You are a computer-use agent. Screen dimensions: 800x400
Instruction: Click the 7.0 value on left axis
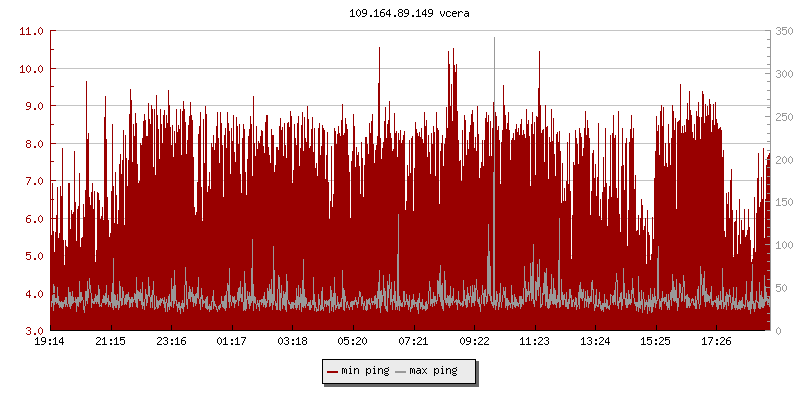pos(32,181)
